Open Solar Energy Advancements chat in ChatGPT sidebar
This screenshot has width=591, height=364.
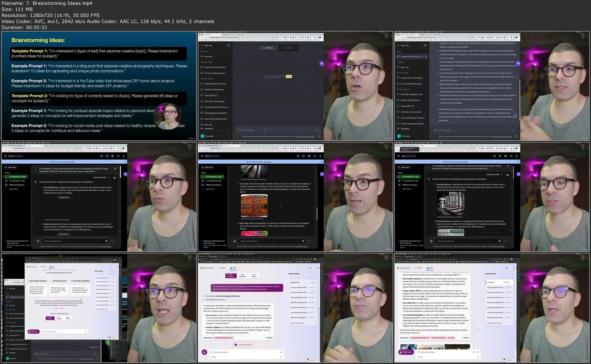pos(216,119)
